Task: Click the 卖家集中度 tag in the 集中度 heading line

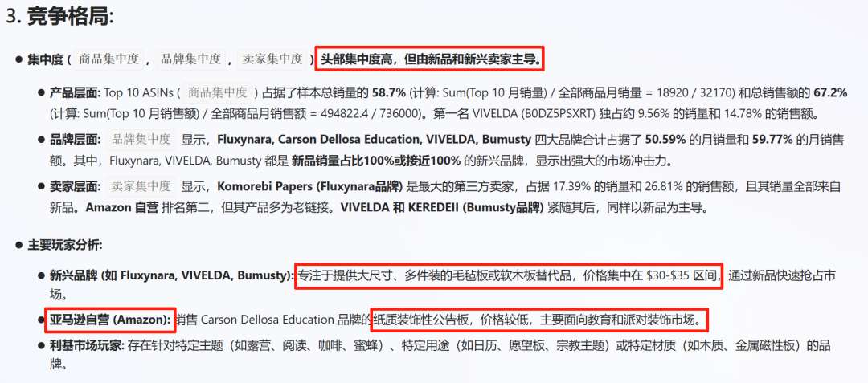Action: [273, 59]
